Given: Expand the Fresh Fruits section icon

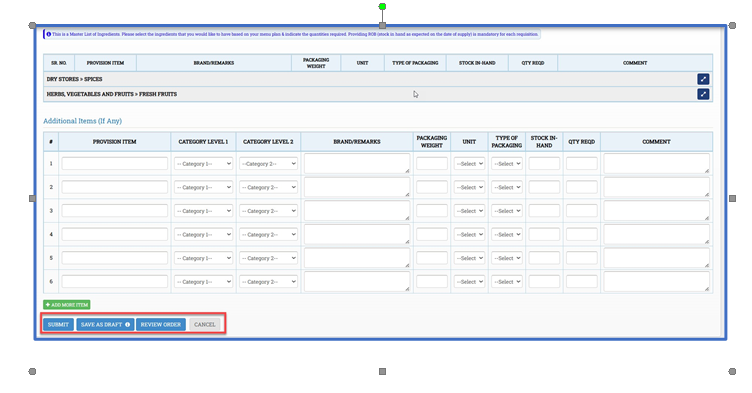Looking at the screenshot, I should 703,94.
